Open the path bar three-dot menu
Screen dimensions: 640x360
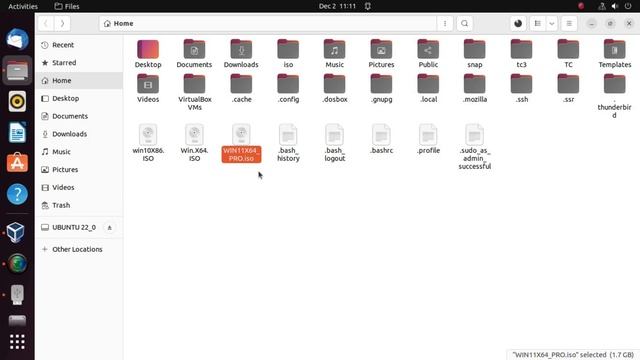(x=445, y=24)
